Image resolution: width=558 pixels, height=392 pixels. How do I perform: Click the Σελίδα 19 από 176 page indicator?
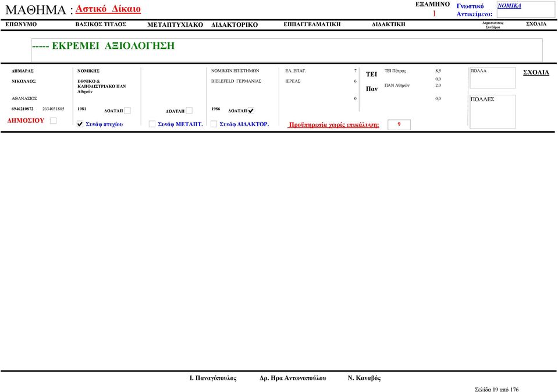496,390
